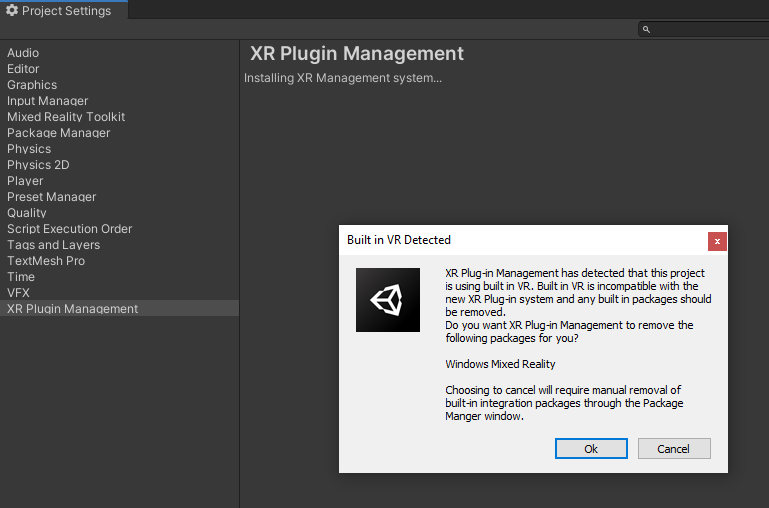Open Mixed Reality Toolkit settings
The image size is (769, 508).
point(119,117)
